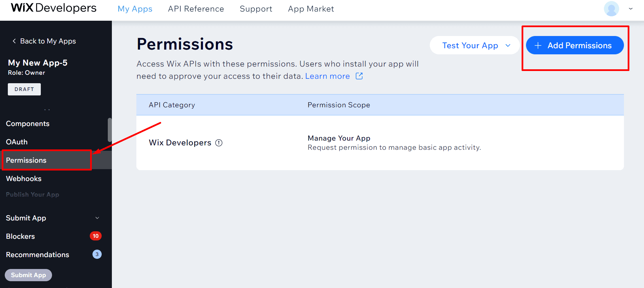This screenshot has width=644, height=288.
Task: Open the Support page
Action: pos(256,9)
